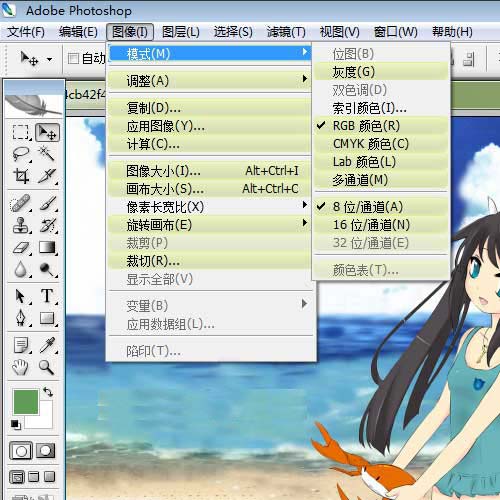Check 16 位/通道(N) bit depth option
The width and height of the screenshot is (500, 500).
(381, 225)
